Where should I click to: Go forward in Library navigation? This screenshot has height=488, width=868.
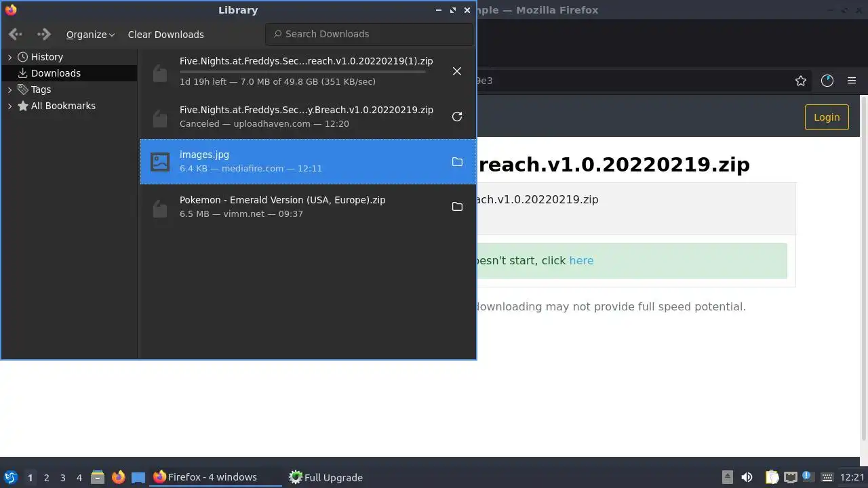(x=43, y=34)
